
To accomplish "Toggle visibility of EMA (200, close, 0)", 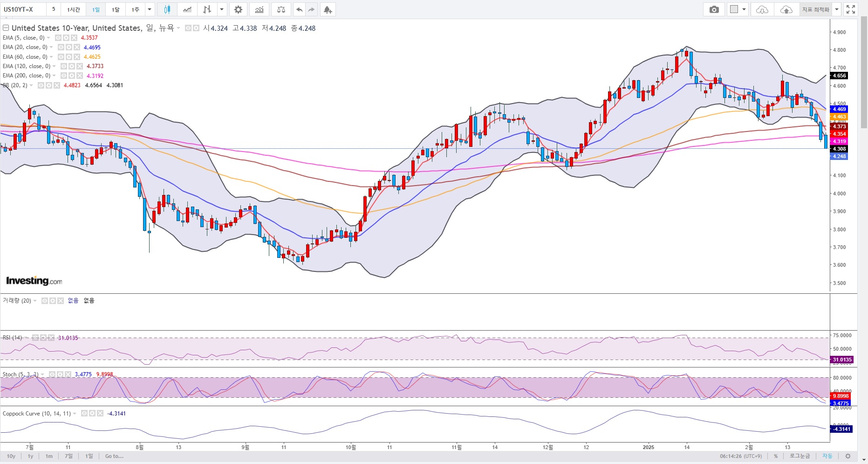I will click(x=64, y=76).
